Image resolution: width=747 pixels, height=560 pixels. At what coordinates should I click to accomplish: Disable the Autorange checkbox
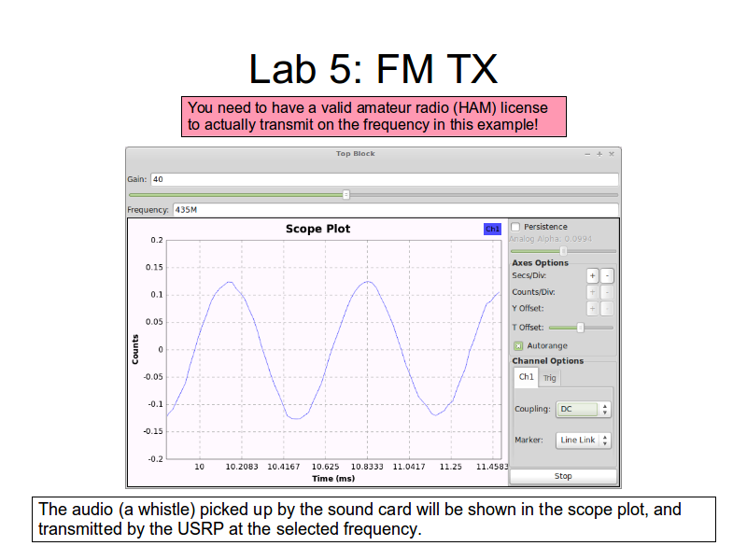click(x=517, y=345)
